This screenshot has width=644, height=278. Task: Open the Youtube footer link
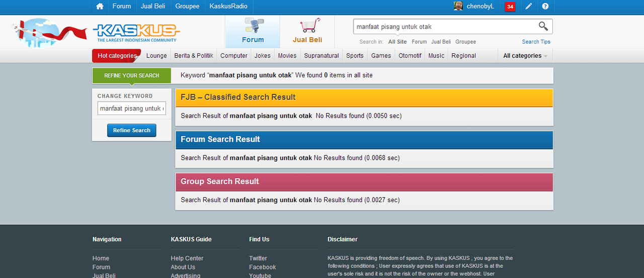point(260,275)
